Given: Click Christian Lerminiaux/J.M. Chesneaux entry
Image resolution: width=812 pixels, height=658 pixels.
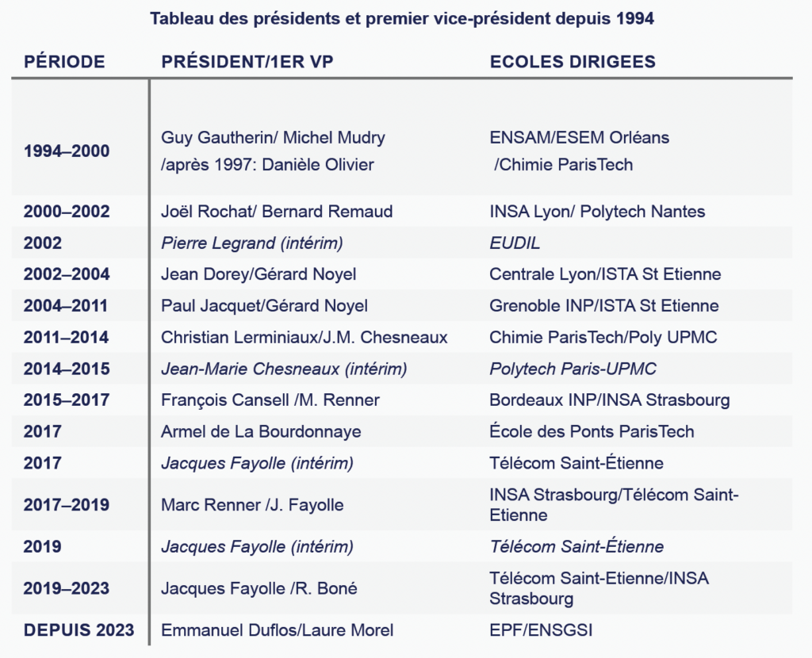Looking at the screenshot, I should tap(304, 337).
